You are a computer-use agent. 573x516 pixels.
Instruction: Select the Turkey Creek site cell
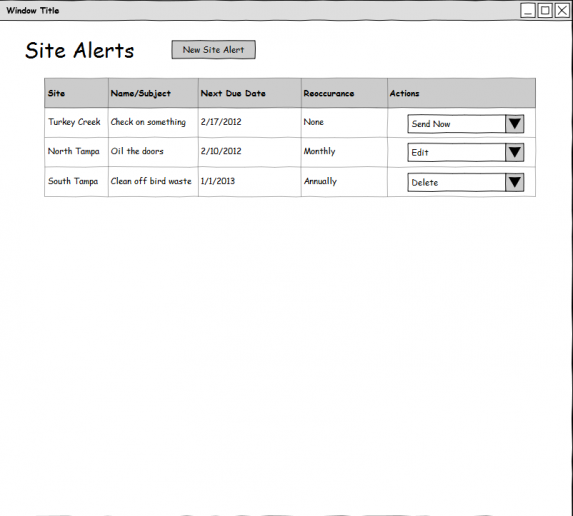click(74, 122)
